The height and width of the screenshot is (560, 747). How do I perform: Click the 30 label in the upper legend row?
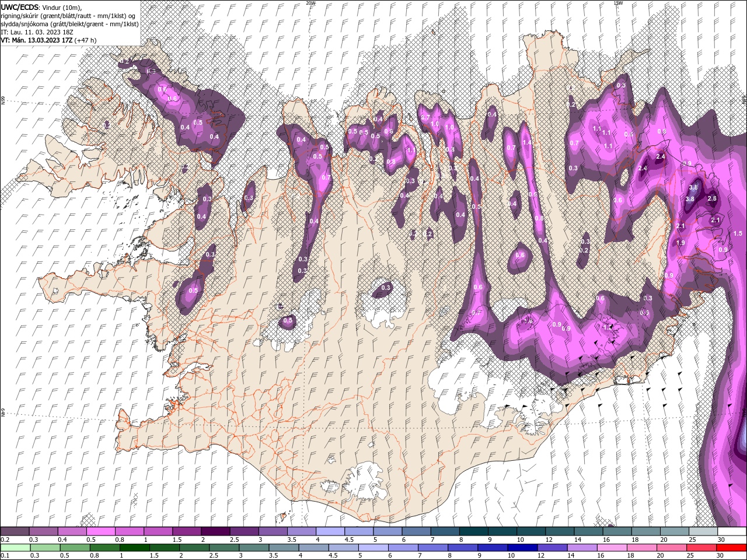(x=721, y=540)
